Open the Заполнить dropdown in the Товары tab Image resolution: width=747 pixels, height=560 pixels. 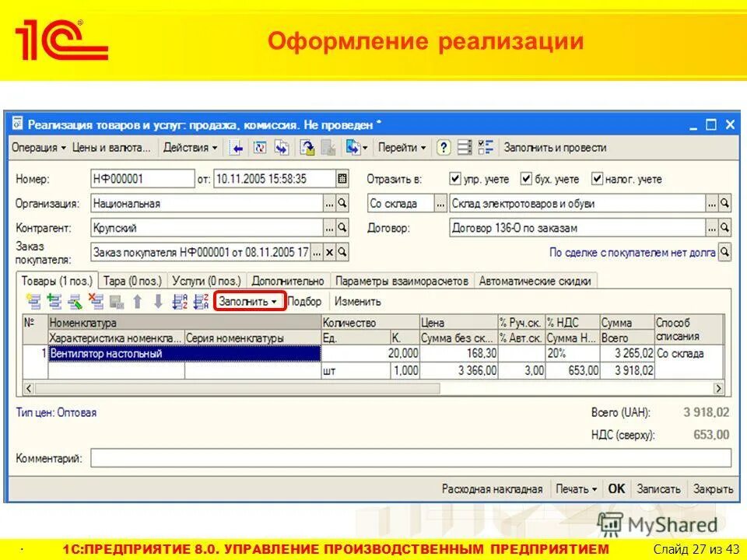click(249, 302)
